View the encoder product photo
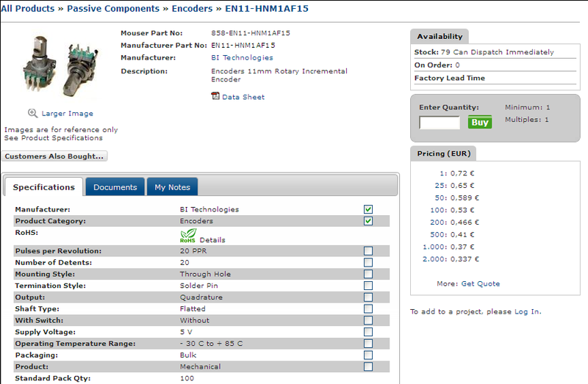 (61, 66)
